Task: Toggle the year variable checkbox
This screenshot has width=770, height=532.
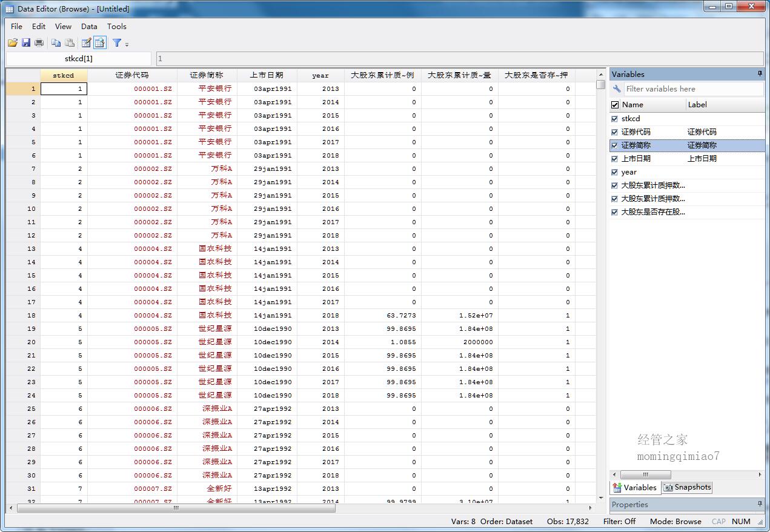Action: [615, 172]
